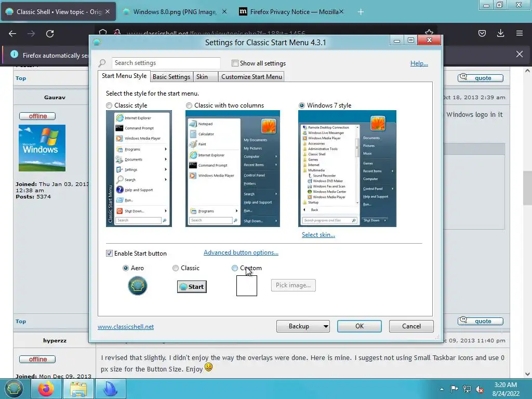Close the Classic Shell forum tab
This screenshot has width=532, height=399.
108,11
